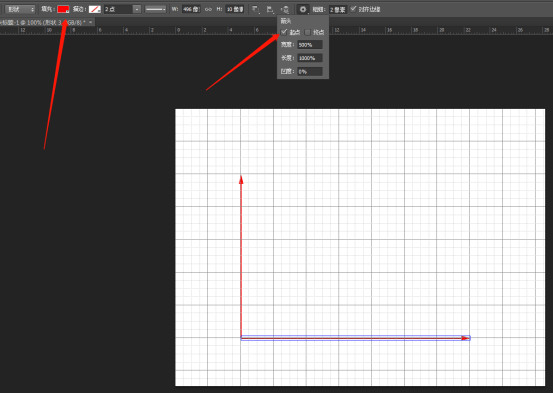
Task: Click the no-color stroke swatch
Action: pyautogui.click(x=95, y=10)
